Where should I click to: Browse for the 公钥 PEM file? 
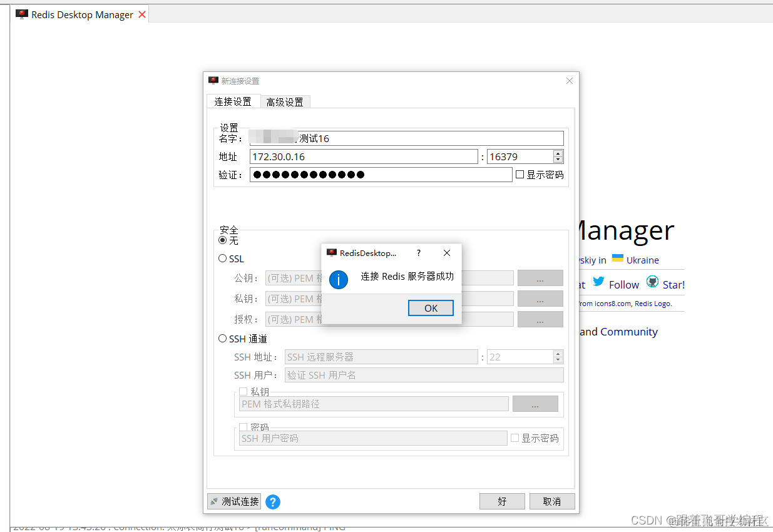pyautogui.click(x=540, y=278)
